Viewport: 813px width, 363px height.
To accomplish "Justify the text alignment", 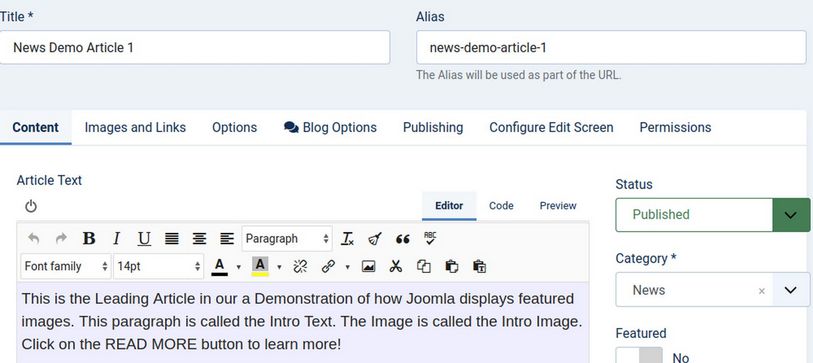I will [172, 239].
